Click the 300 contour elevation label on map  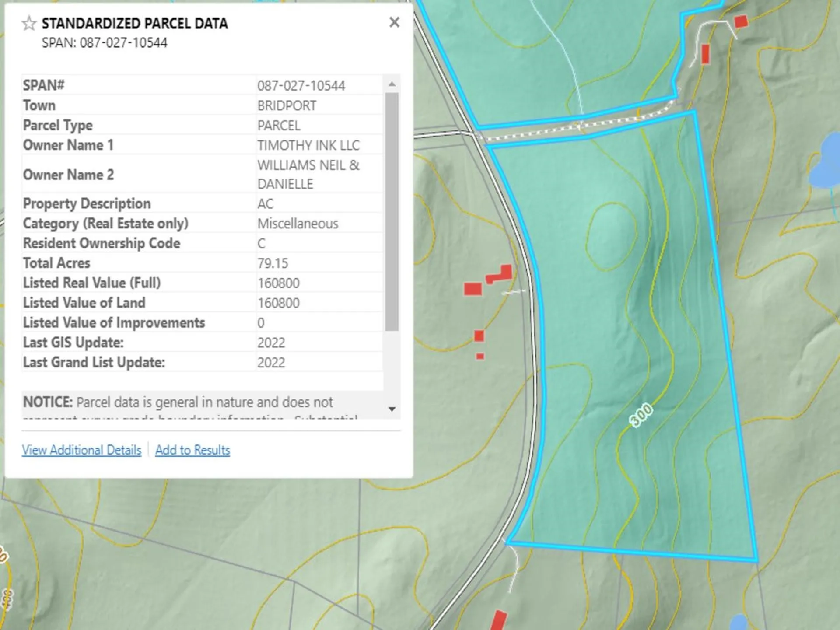point(641,415)
